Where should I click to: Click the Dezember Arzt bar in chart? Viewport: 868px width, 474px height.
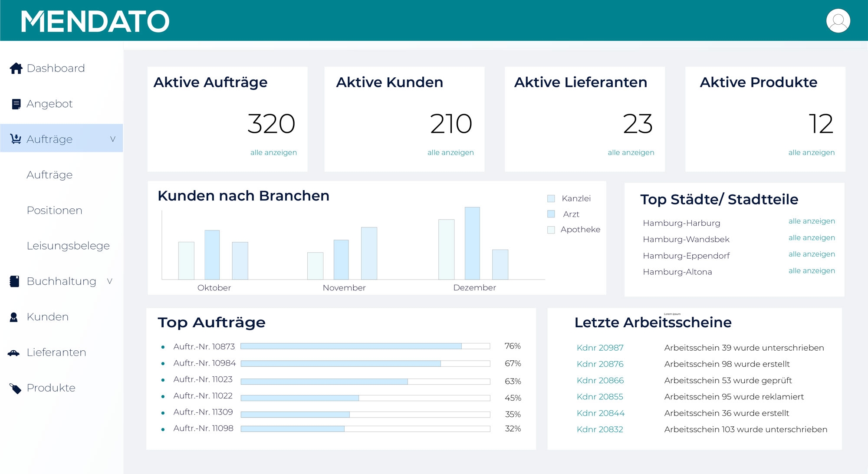pos(472,243)
